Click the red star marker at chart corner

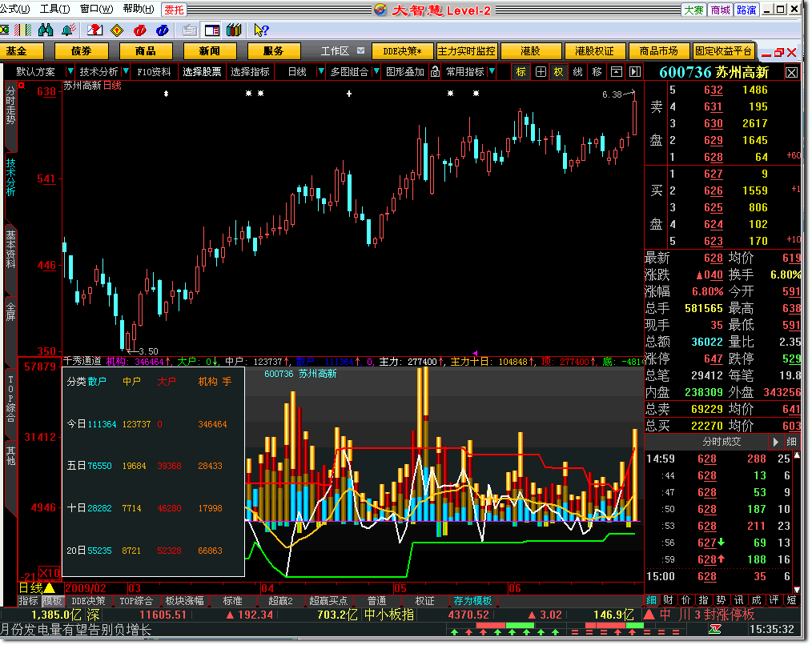[22, 85]
